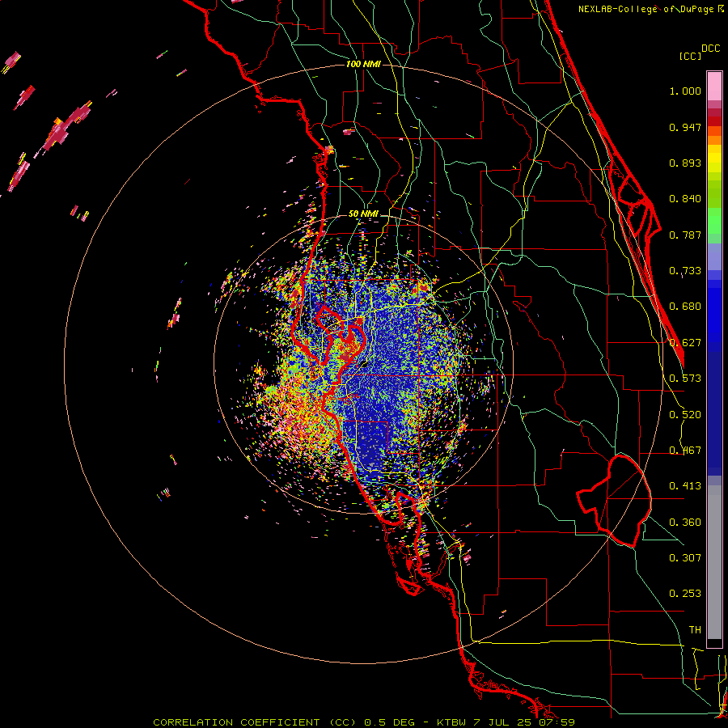The height and width of the screenshot is (728, 728).
Task: Click the DCC legend heading
Action: point(710,49)
